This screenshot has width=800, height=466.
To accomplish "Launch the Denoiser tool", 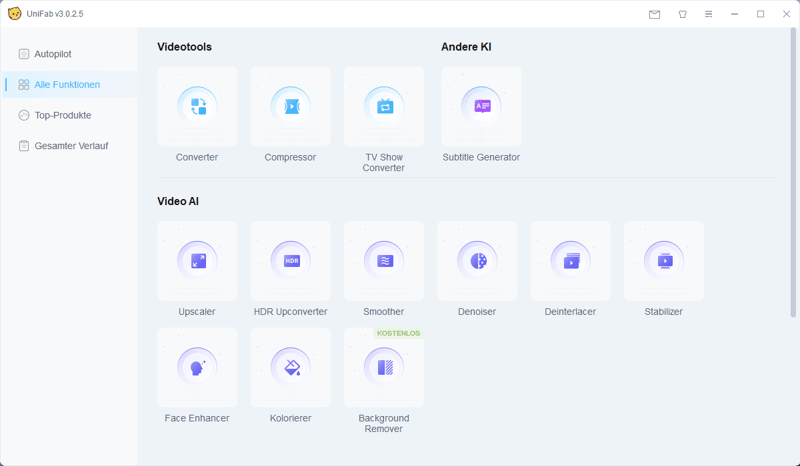I will click(x=477, y=261).
